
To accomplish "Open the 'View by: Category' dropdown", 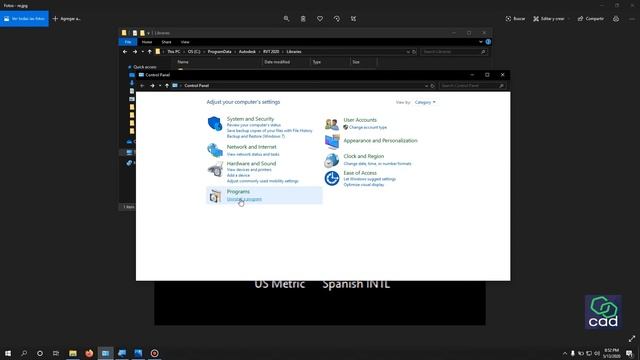I will [x=425, y=102].
